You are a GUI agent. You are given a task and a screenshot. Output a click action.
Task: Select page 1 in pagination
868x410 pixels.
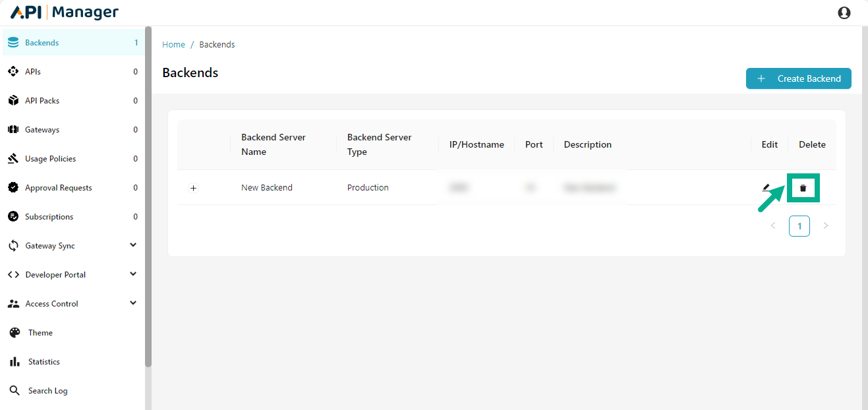[x=799, y=225]
